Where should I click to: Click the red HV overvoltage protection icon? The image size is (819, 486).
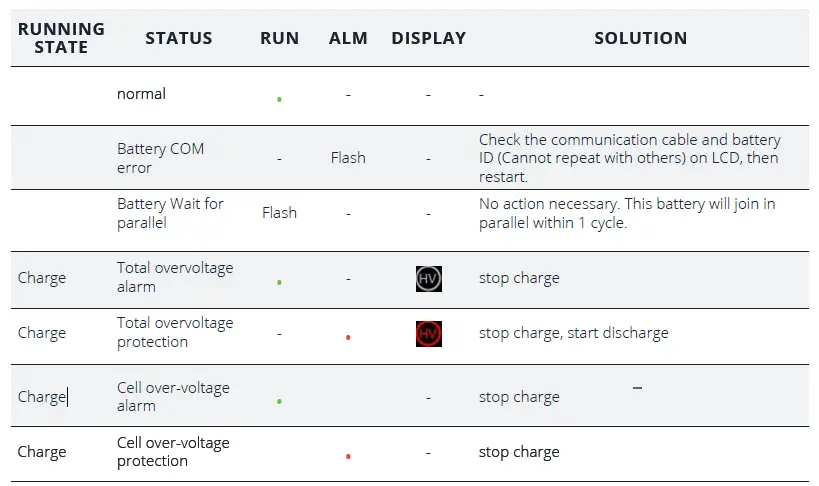click(428, 334)
